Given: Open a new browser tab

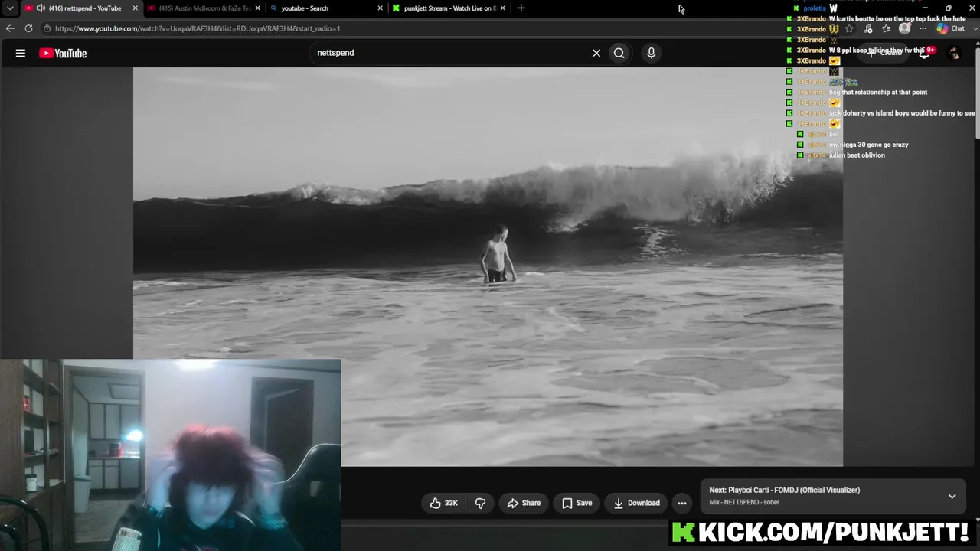Looking at the screenshot, I should (521, 8).
